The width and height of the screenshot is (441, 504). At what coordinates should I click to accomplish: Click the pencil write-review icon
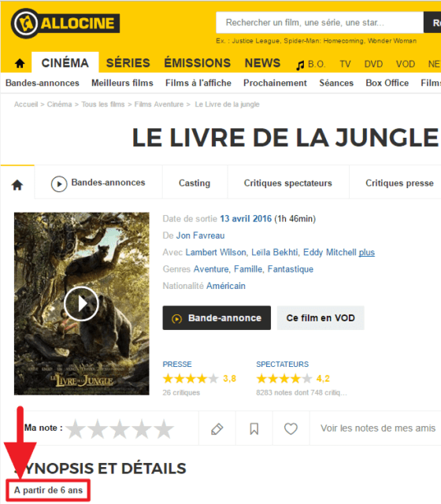217,428
